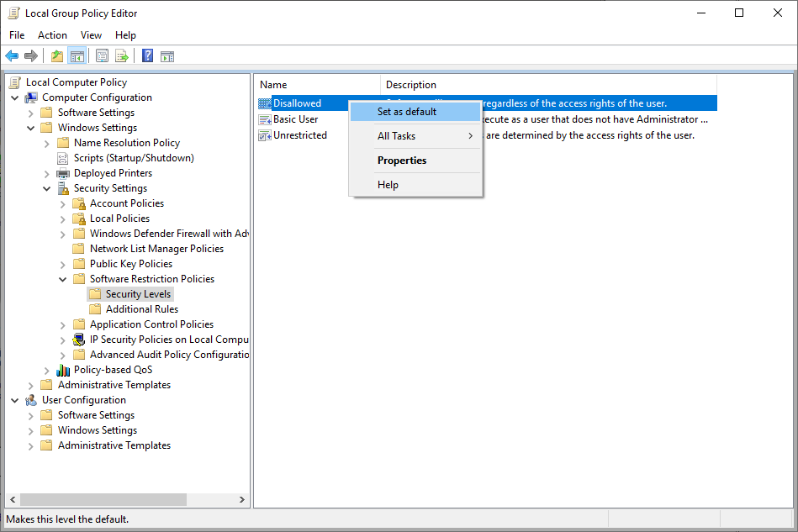Select User Configuration's Software Settings
The width and height of the screenshot is (798, 532).
tap(96, 415)
